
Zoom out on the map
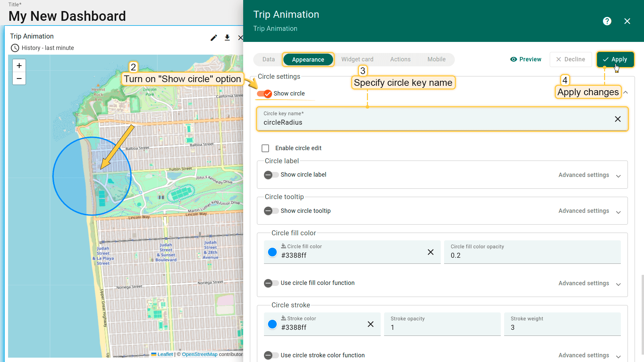pos(19,78)
